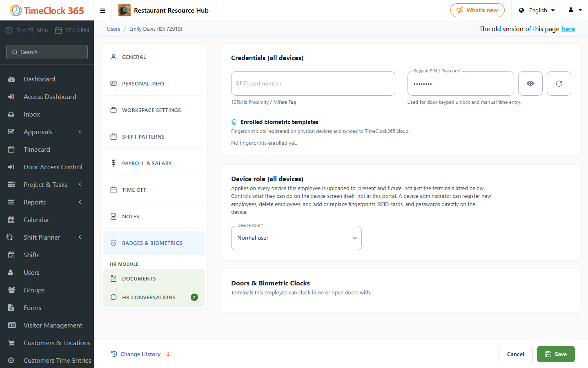Open Users in the sidebar
The image size is (588, 368).
coord(47,272)
